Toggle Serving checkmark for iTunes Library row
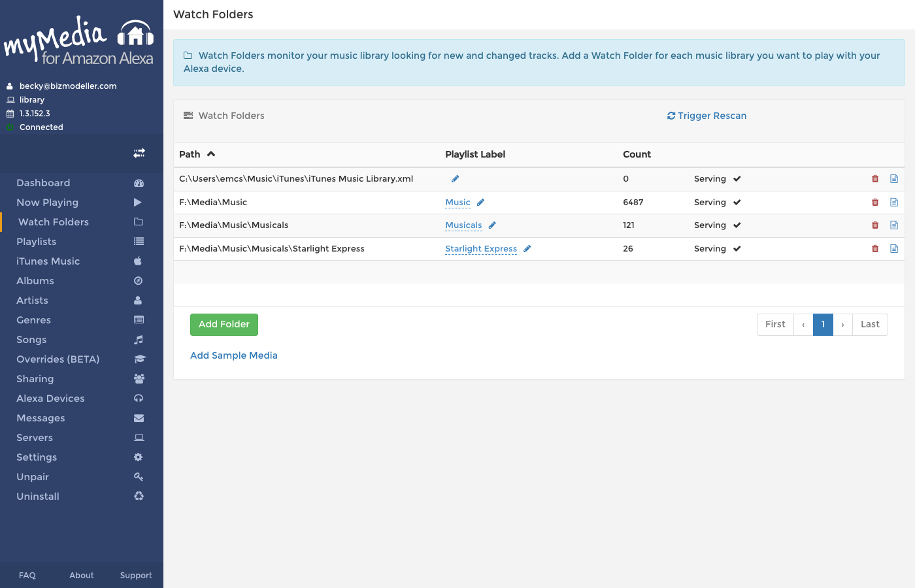915x588 pixels. [737, 179]
